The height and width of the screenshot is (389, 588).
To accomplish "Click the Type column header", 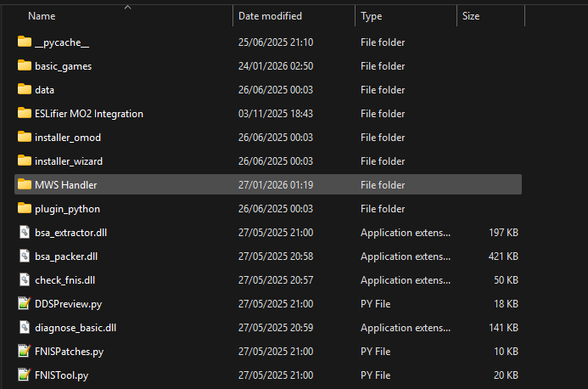I will pos(371,16).
